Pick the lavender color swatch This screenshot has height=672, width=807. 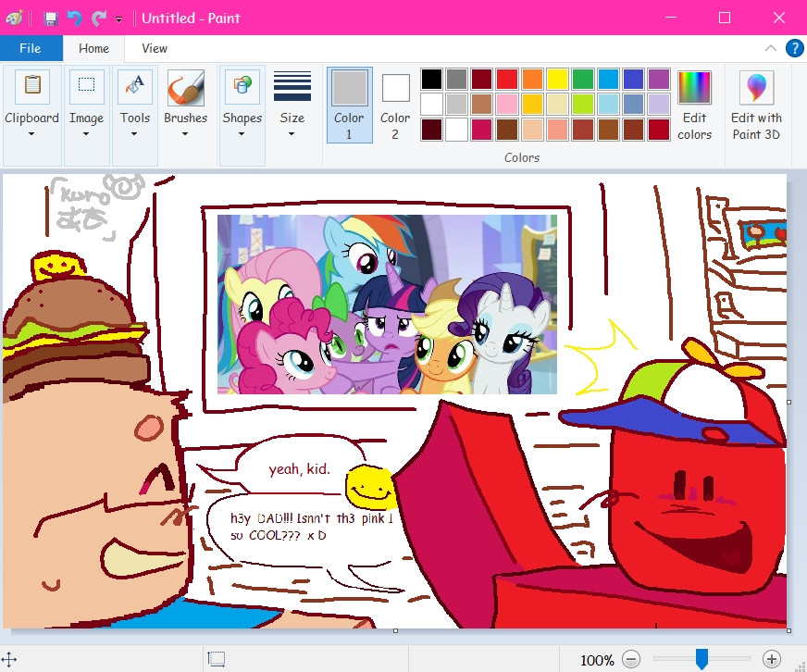click(x=658, y=104)
